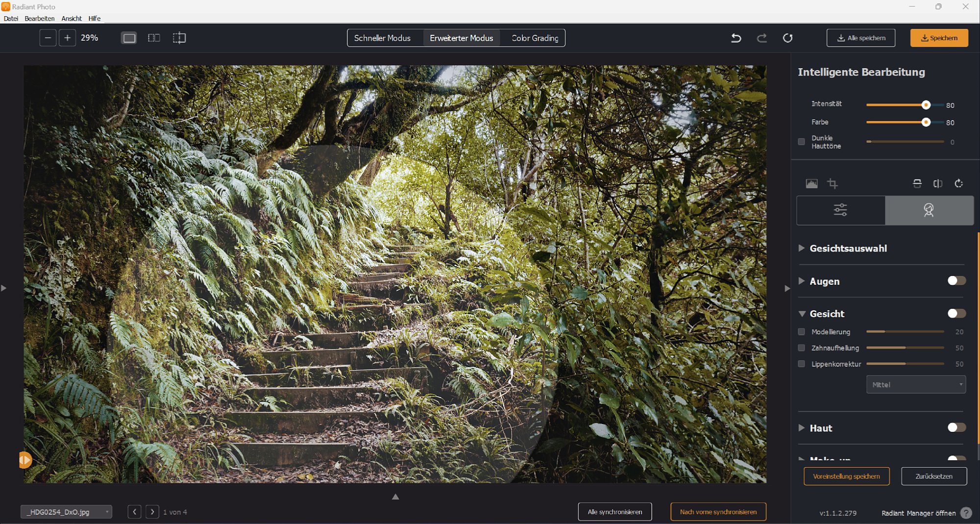Click the orange Speichern button

pyautogui.click(x=939, y=38)
